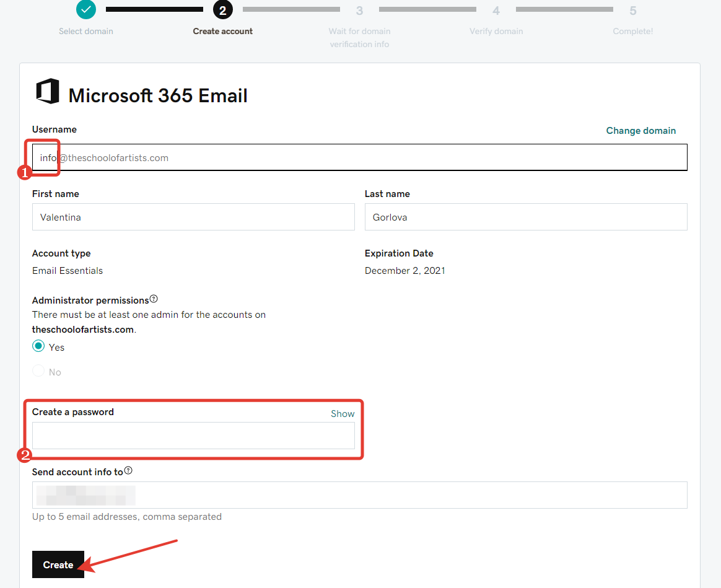Click the Create account step label
The width and height of the screenshot is (721, 588).
coord(222,31)
